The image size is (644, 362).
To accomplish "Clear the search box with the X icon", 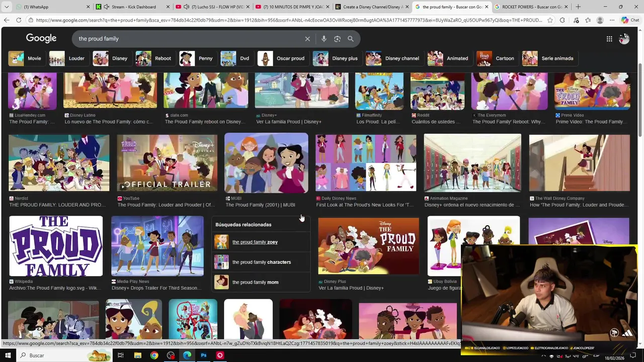I will (x=307, y=39).
